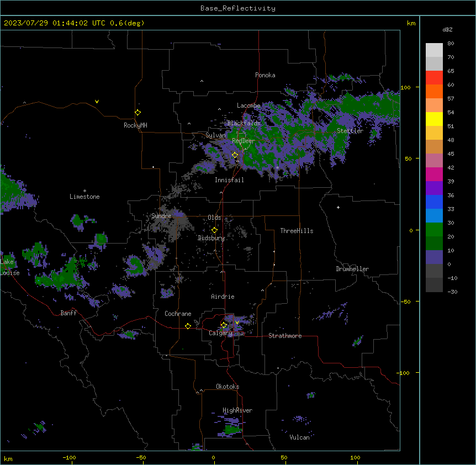The height and width of the screenshot is (465, 476).
Task: Select the pink-mauve 42-45 dBZ legend swatch
Action: point(434,161)
